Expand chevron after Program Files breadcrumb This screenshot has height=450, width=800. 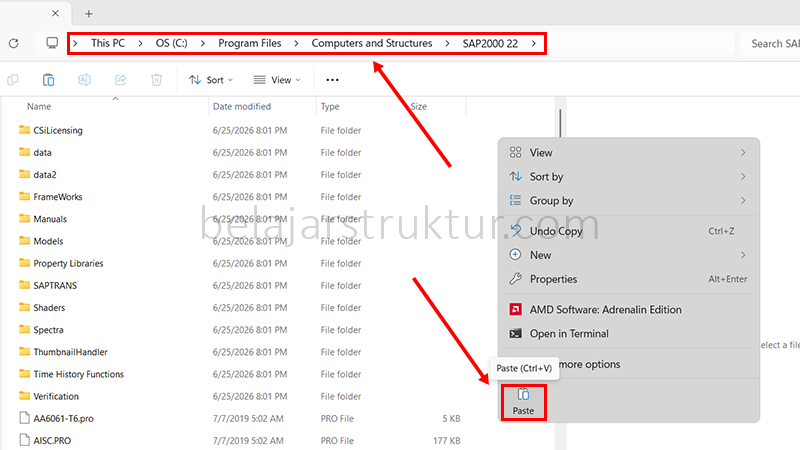296,43
